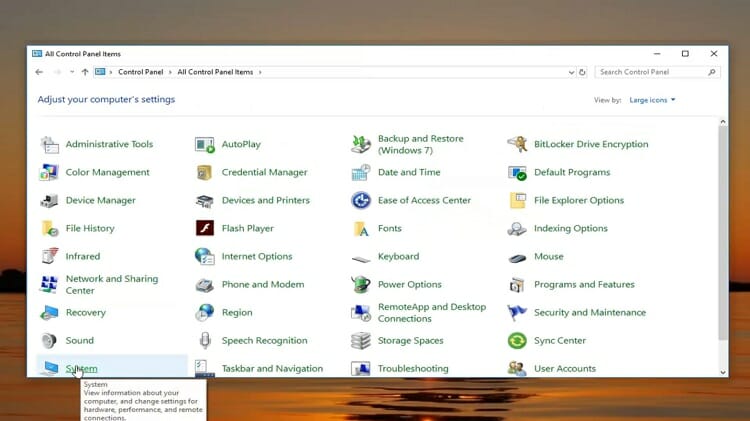
Task: Open the address bar history dropdown
Action: 571,72
